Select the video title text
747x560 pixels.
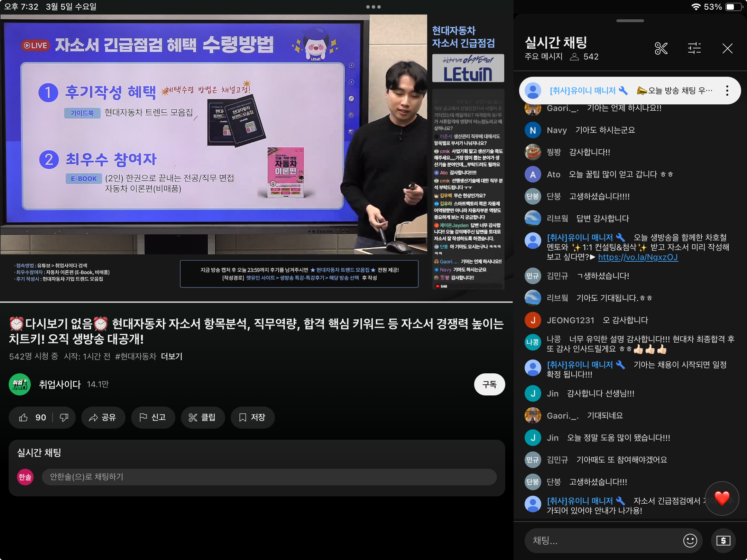pyautogui.click(x=256, y=331)
